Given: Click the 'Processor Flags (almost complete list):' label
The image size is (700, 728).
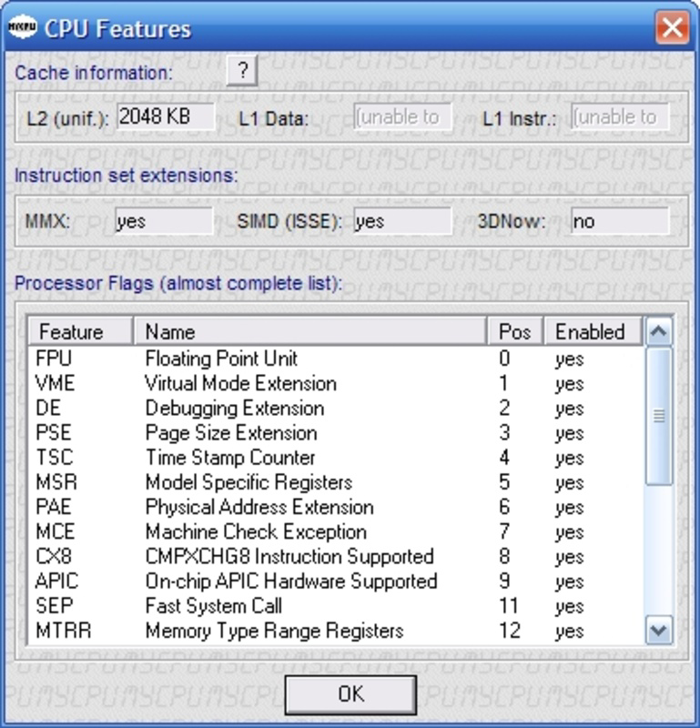Looking at the screenshot, I should [x=178, y=283].
